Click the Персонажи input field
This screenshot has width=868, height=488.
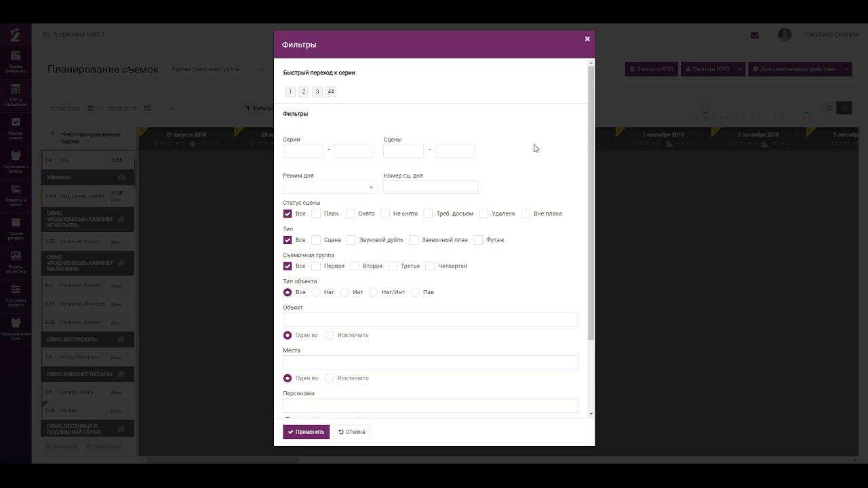pos(431,405)
